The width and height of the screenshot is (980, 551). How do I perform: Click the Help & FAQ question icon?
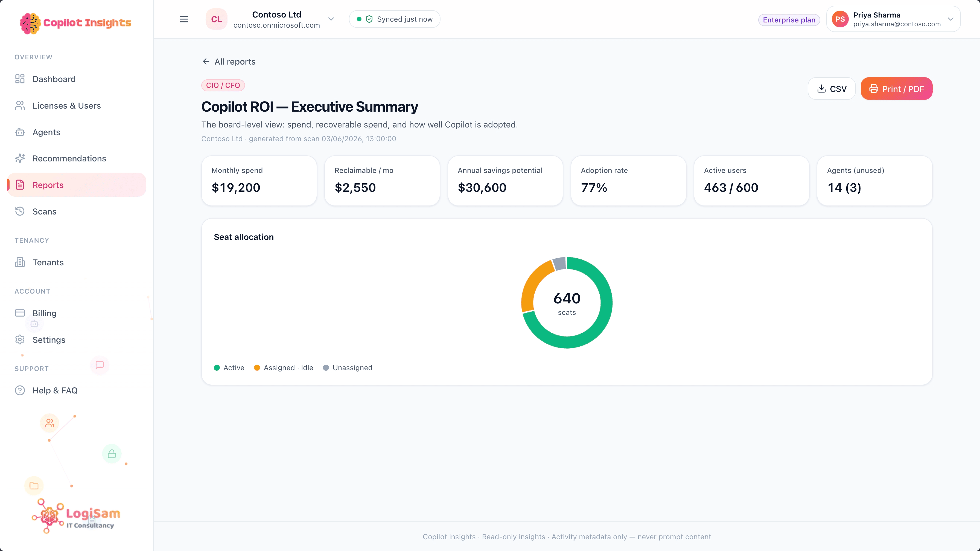point(20,390)
